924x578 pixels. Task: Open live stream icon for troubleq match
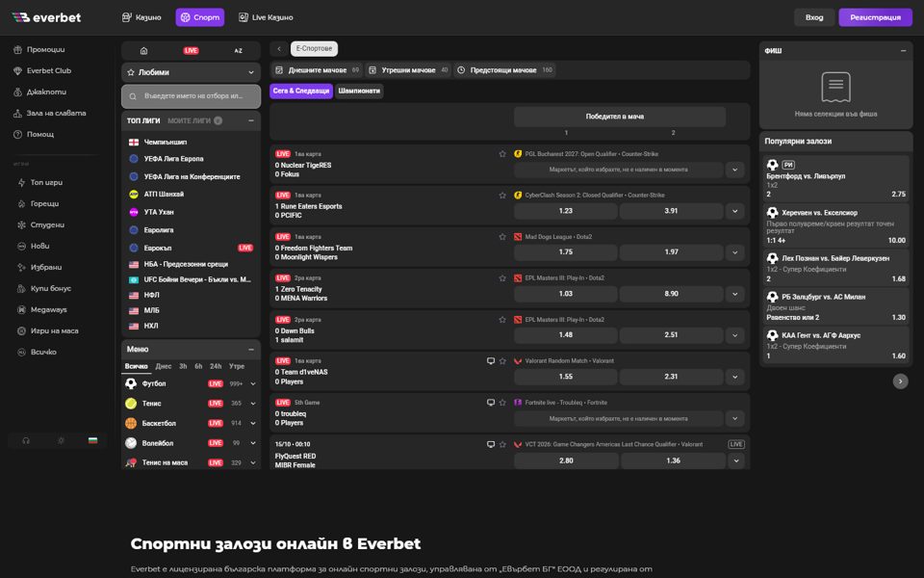[x=490, y=403]
